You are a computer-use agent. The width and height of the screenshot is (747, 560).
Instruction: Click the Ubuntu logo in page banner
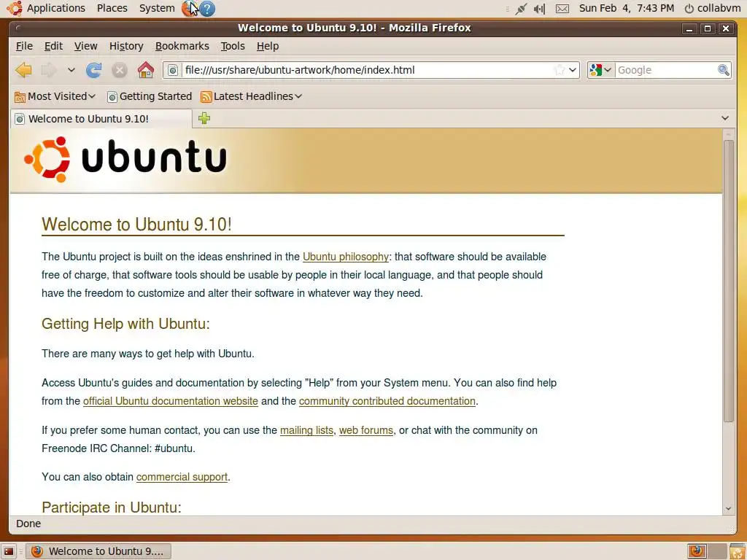125,160
